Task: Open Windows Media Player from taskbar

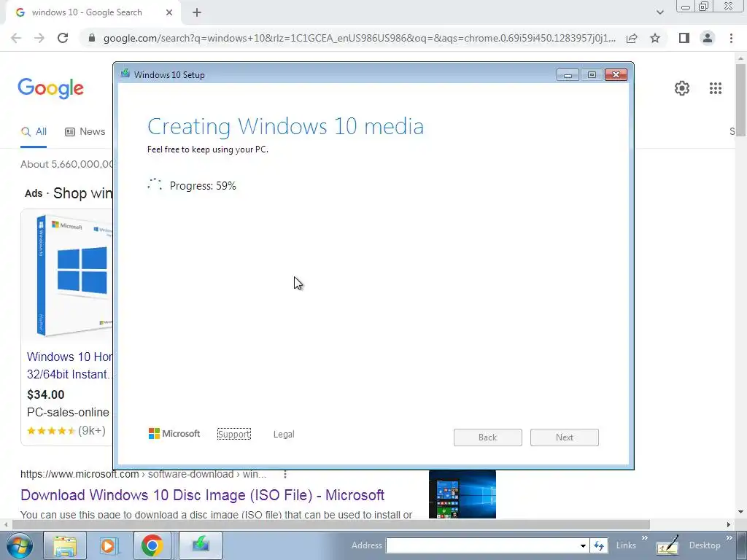Action: point(108,545)
